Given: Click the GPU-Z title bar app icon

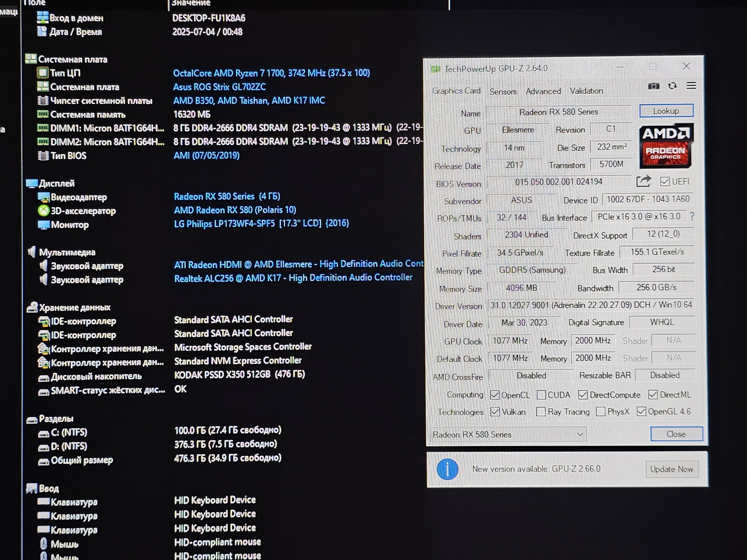Looking at the screenshot, I should coord(436,69).
